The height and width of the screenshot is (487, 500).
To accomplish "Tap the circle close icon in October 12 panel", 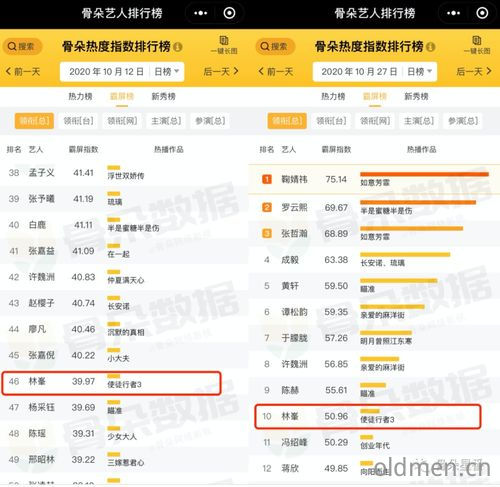I will tap(229, 13).
